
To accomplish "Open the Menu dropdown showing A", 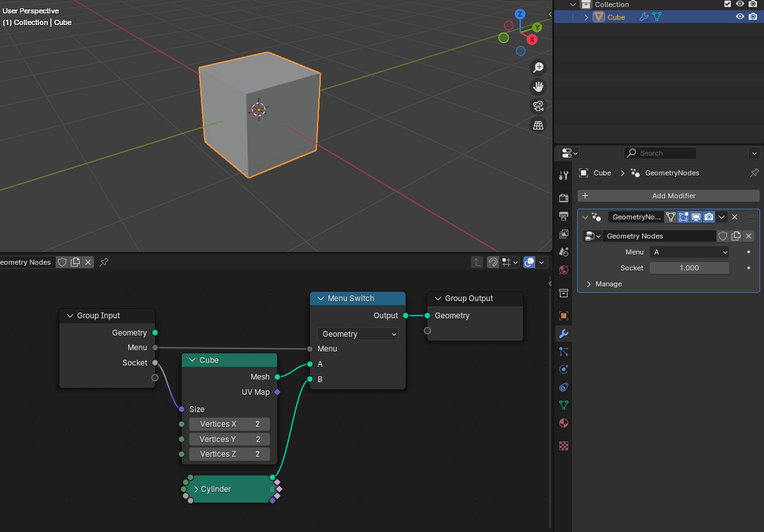I will [689, 253].
